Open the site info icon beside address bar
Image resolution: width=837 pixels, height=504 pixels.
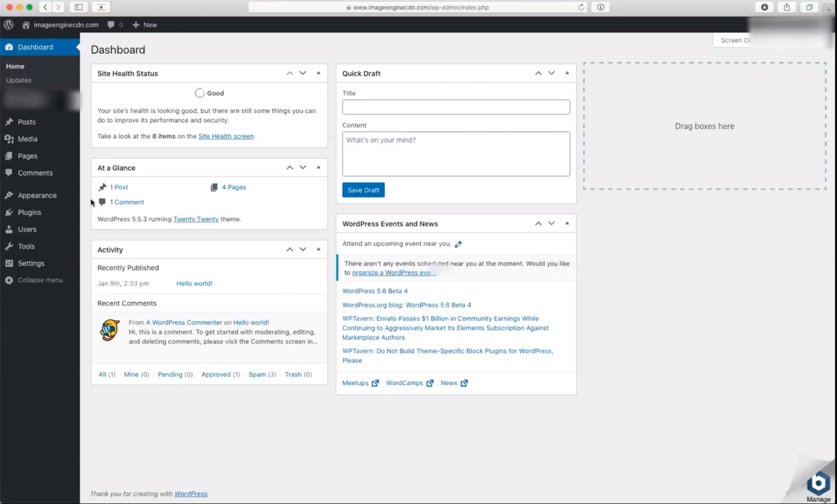pos(601,7)
